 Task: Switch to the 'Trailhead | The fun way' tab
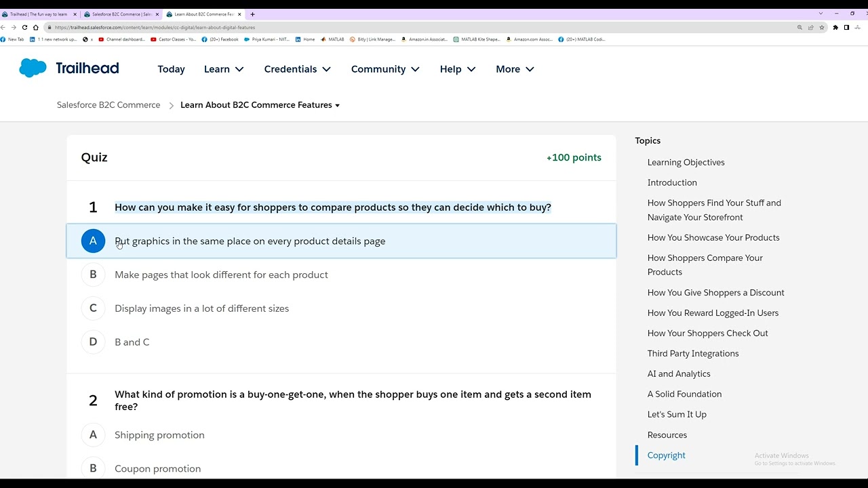pos(39,14)
